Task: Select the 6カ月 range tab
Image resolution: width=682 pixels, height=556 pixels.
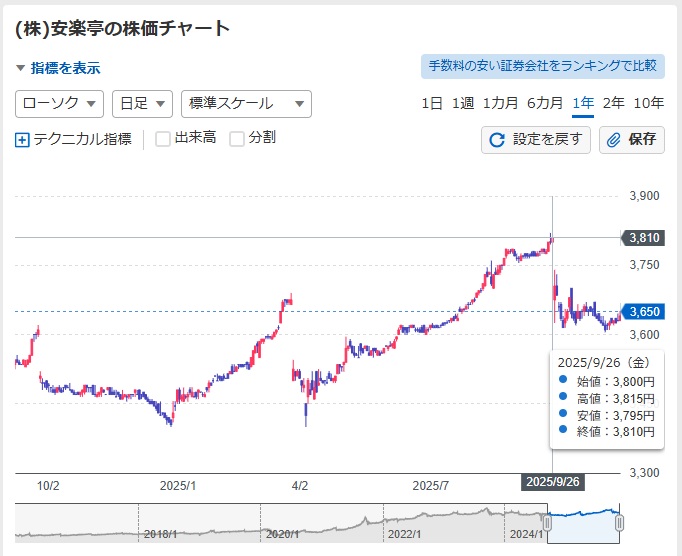Action: (x=545, y=104)
